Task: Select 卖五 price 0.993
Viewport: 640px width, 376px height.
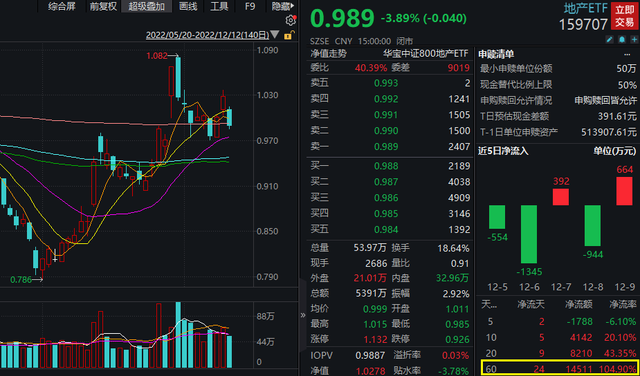Action: click(386, 83)
